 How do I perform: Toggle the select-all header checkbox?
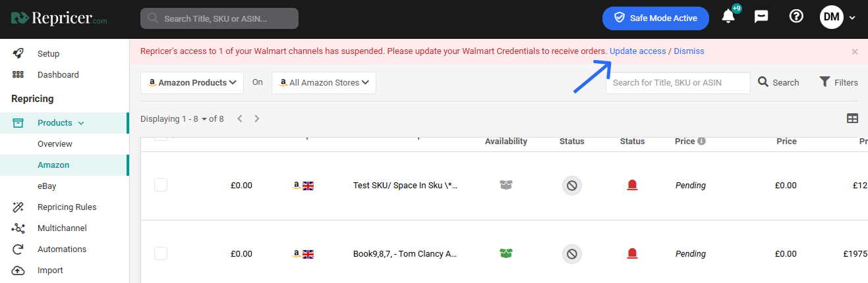[161, 139]
